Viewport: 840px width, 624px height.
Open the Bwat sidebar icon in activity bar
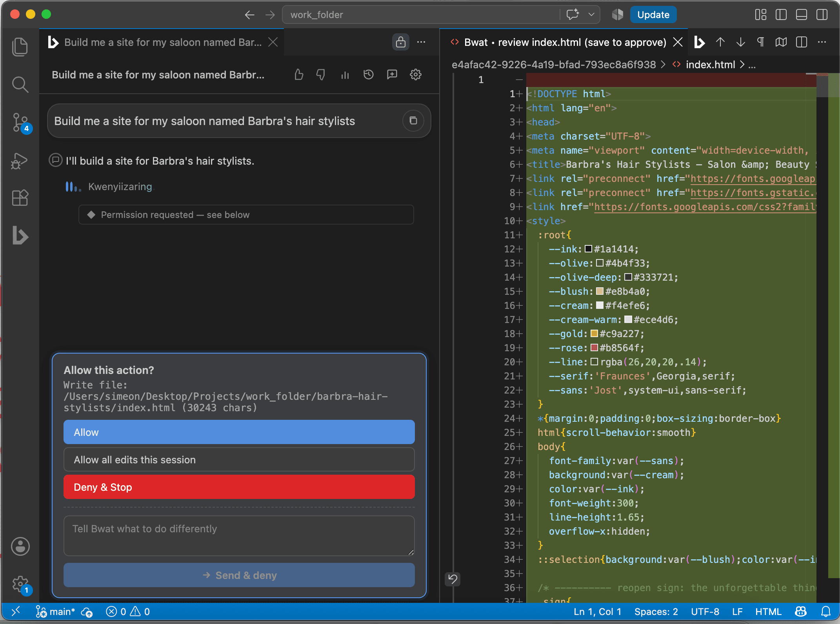[x=20, y=236]
